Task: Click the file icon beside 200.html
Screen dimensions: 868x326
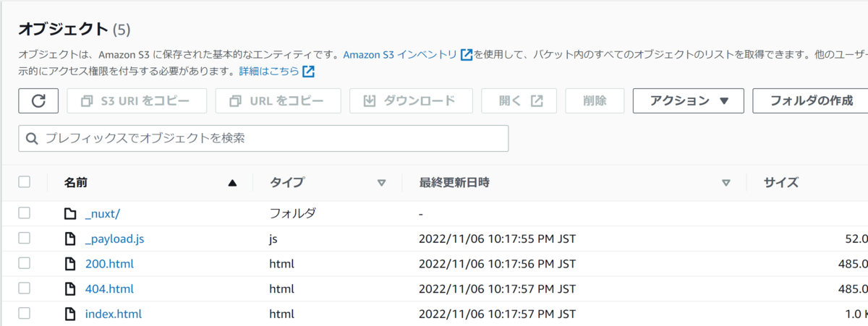Action: 70,264
